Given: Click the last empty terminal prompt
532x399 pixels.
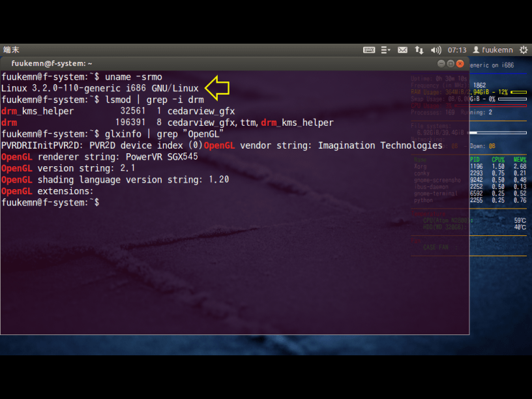Looking at the screenshot, I should pos(51,203).
